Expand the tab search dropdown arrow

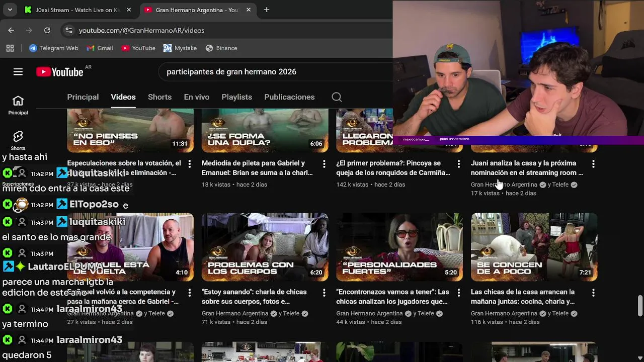[x=10, y=10]
